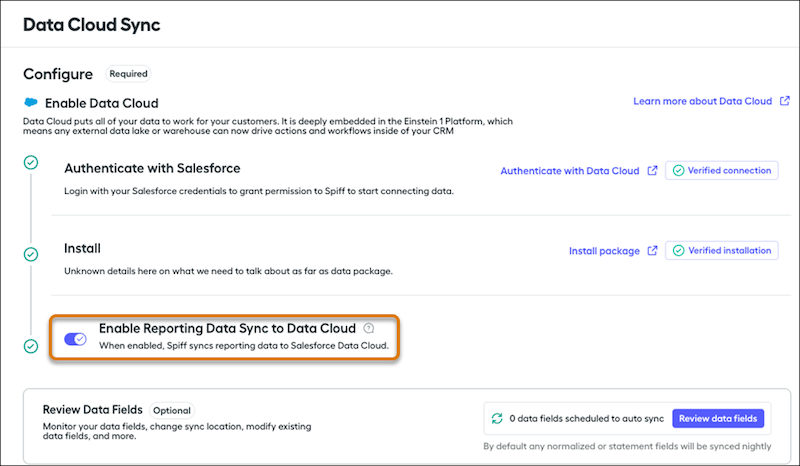Click the external-link icon next to Authenticate with Data Cloud
Screen dimensions: 800x466
coord(652,170)
